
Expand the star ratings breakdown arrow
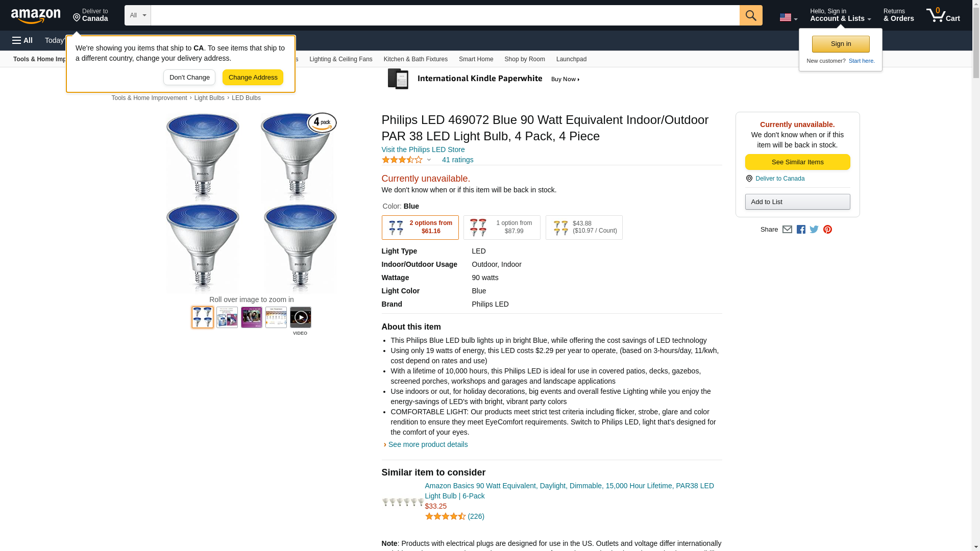point(429,160)
